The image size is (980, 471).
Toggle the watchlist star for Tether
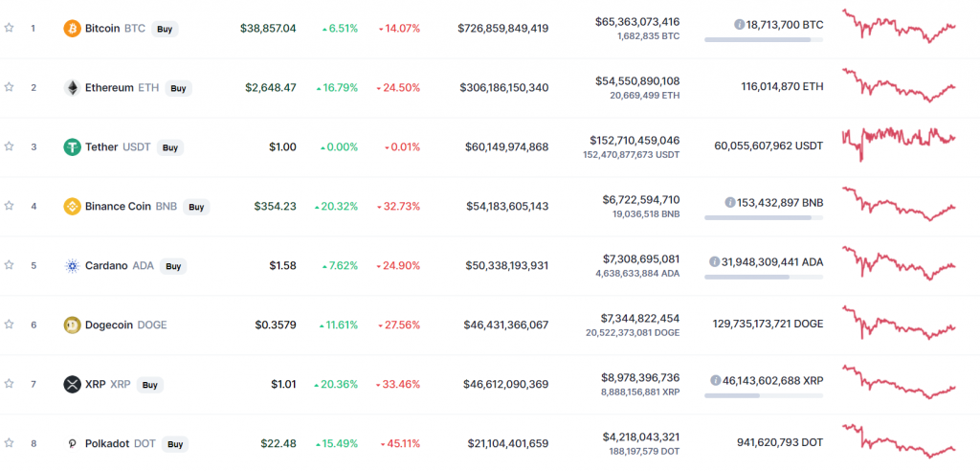click(x=10, y=146)
